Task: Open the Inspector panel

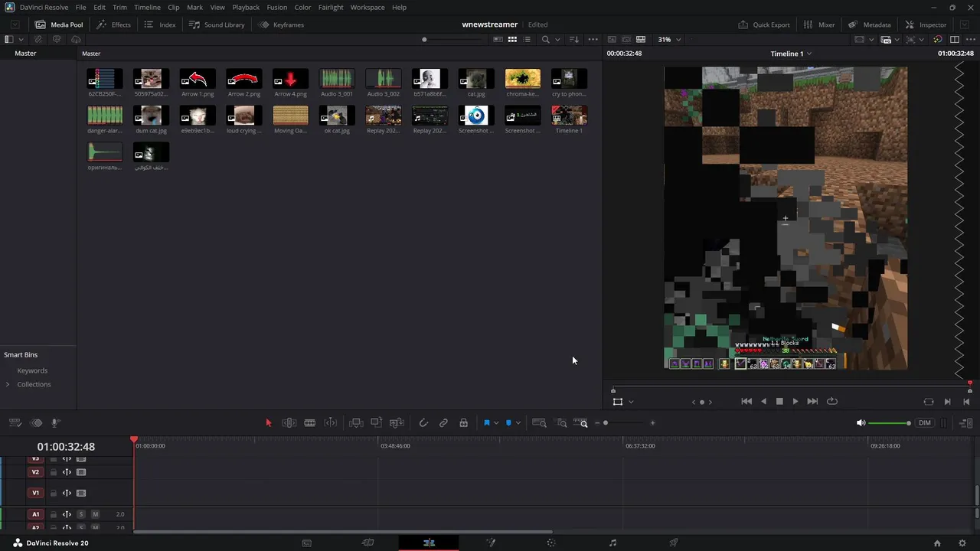Action: coord(926,24)
